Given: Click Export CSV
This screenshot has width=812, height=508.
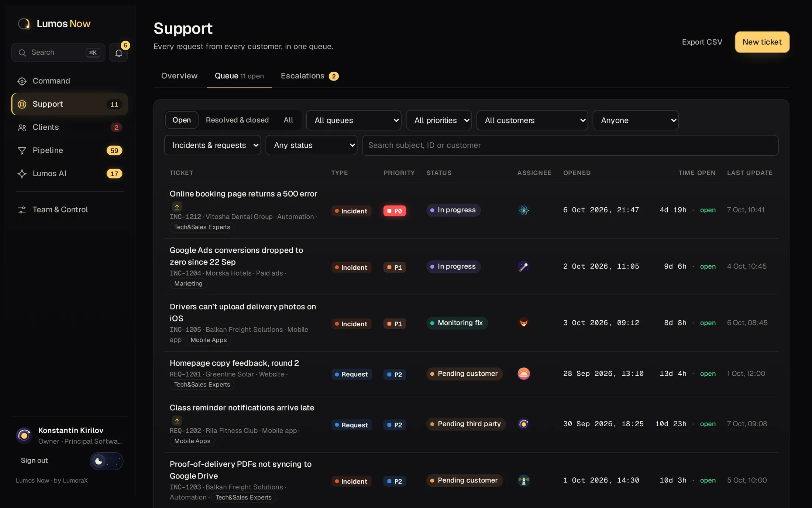Looking at the screenshot, I should (702, 42).
